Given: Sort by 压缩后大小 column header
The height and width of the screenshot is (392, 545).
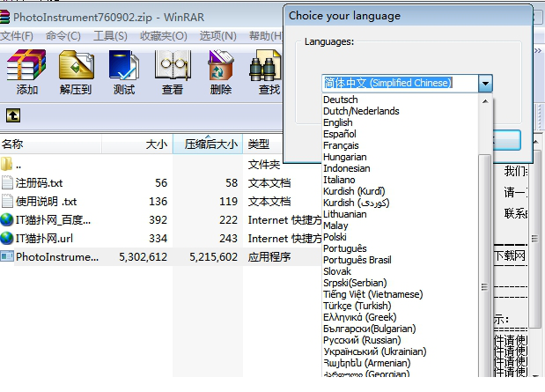Looking at the screenshot, I should tap(208, 144).
